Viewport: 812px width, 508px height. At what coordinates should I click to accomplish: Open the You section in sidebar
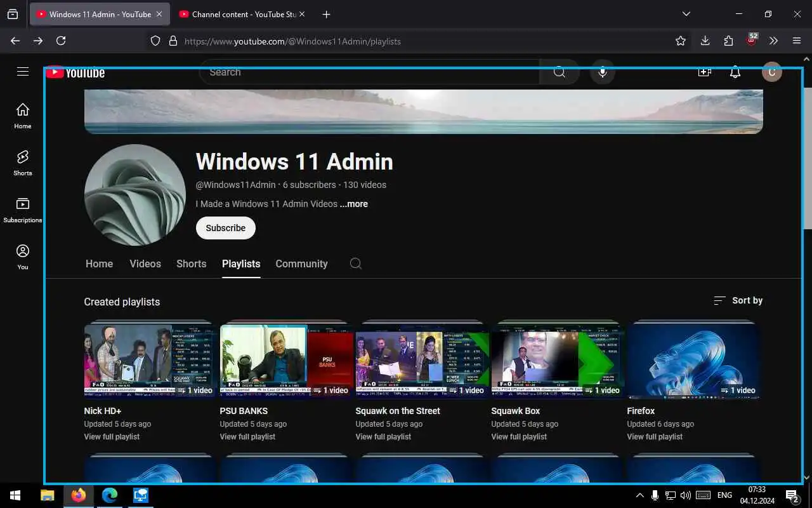[x=23, y=257]
